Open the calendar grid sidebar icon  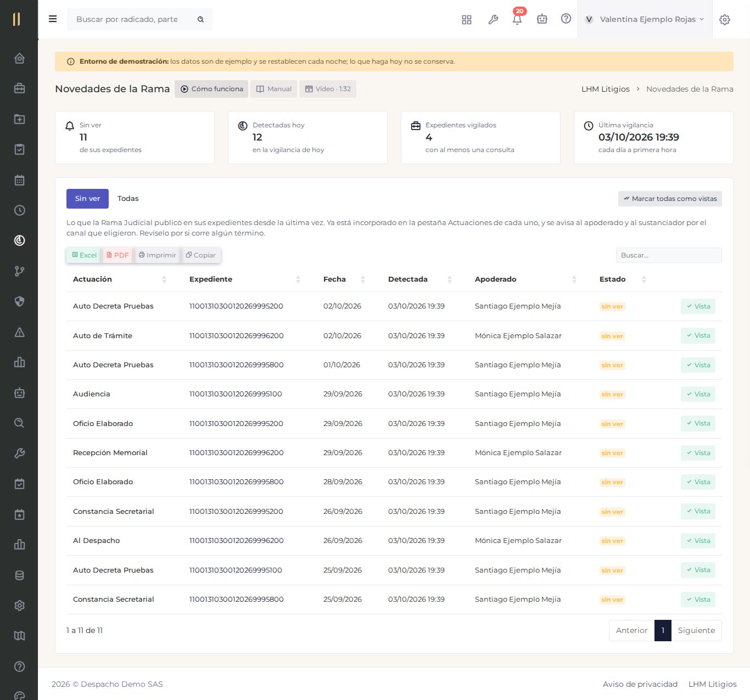pos(19,180)
